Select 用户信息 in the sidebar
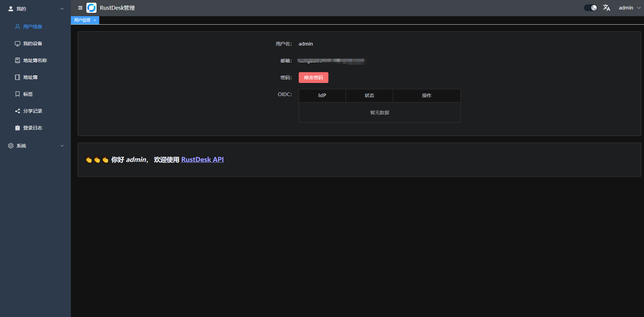This screenshot has width=644, height=317. (32, 27)
